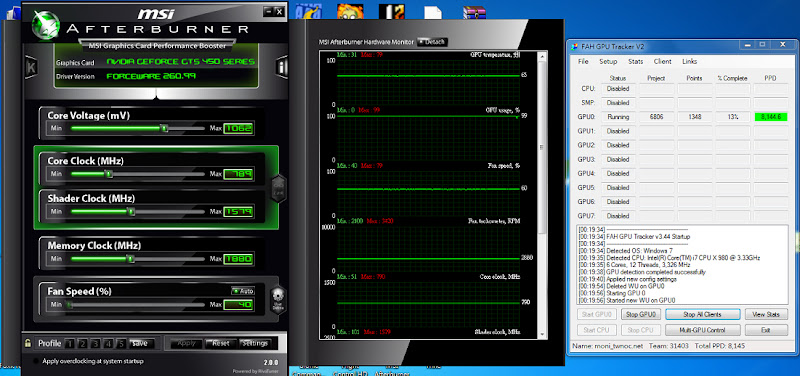
Task: Click the Fan tachometer RPM graph
Action: 429,248
